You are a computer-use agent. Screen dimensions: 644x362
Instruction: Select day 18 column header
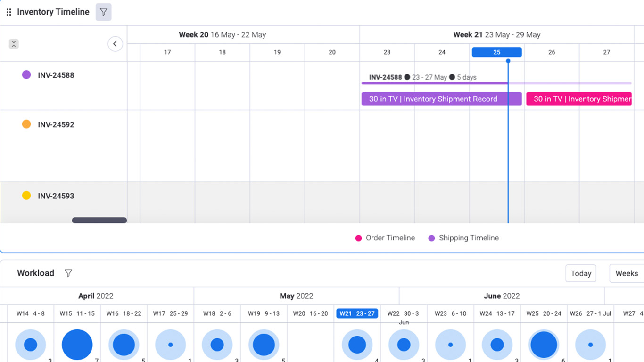[x=223, y=52]
